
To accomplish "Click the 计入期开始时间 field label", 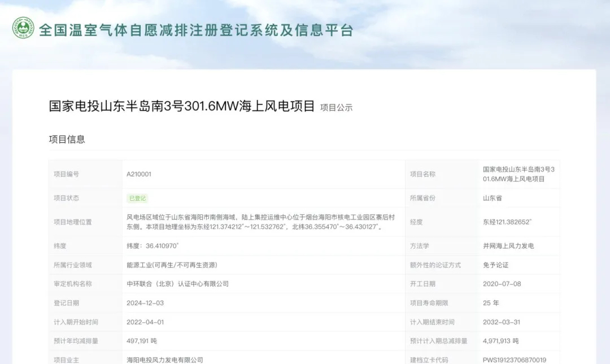I will (76, 322).
